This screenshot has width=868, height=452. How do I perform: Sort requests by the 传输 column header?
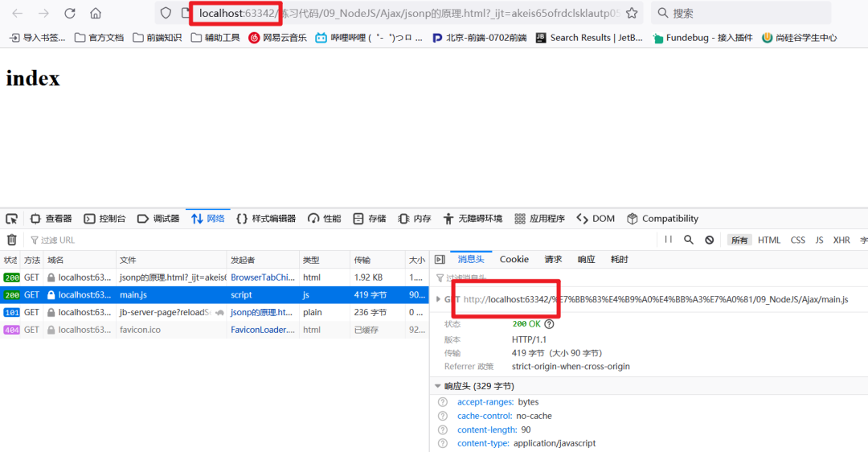click(378, 260)
